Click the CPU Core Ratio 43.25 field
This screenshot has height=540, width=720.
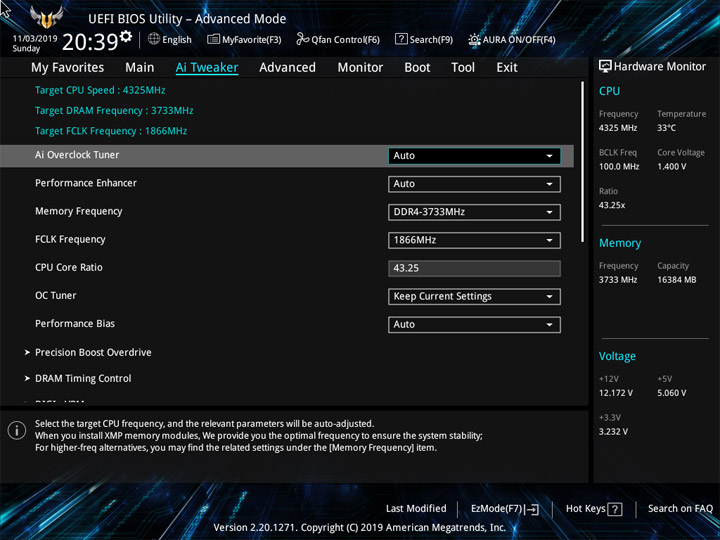[474, 268]
